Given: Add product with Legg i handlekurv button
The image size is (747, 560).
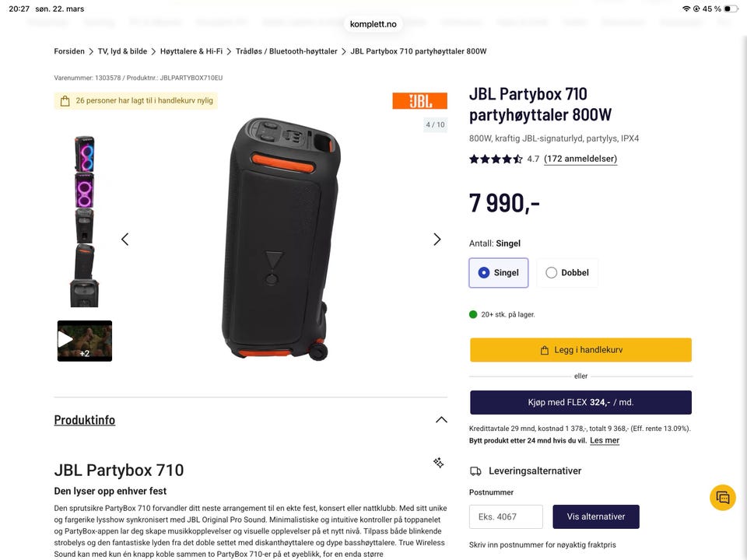Looking at the screenshot, I should [580, 350].
